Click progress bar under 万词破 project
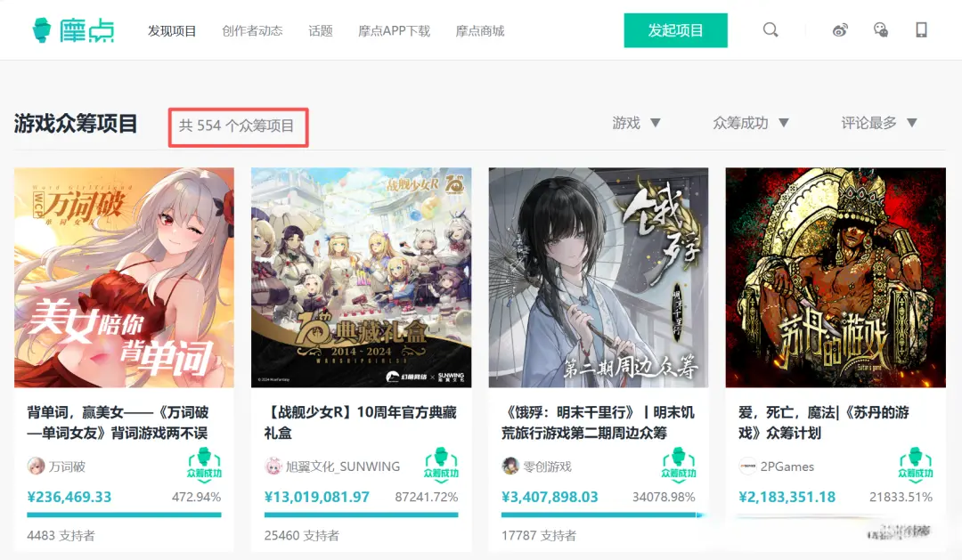The width and height of the screenshot is (962, 560). (124, 515)
